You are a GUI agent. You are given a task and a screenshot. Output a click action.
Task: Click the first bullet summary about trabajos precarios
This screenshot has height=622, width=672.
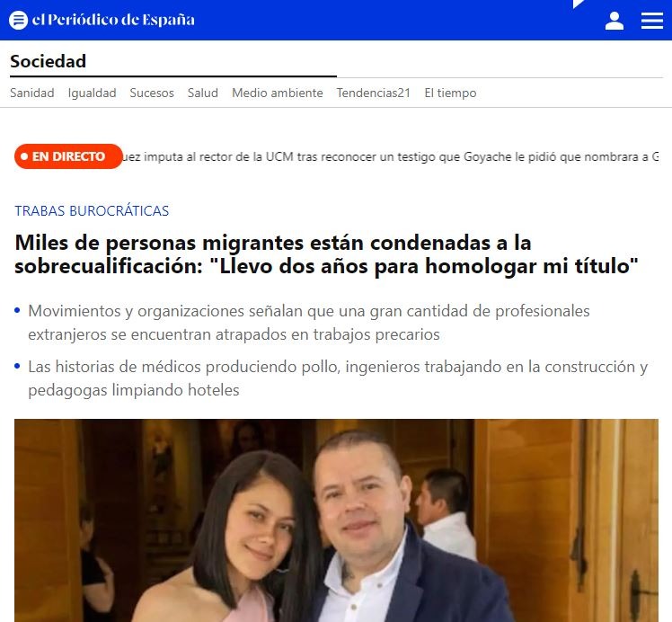pyautogui.click(x=308, y=323)
